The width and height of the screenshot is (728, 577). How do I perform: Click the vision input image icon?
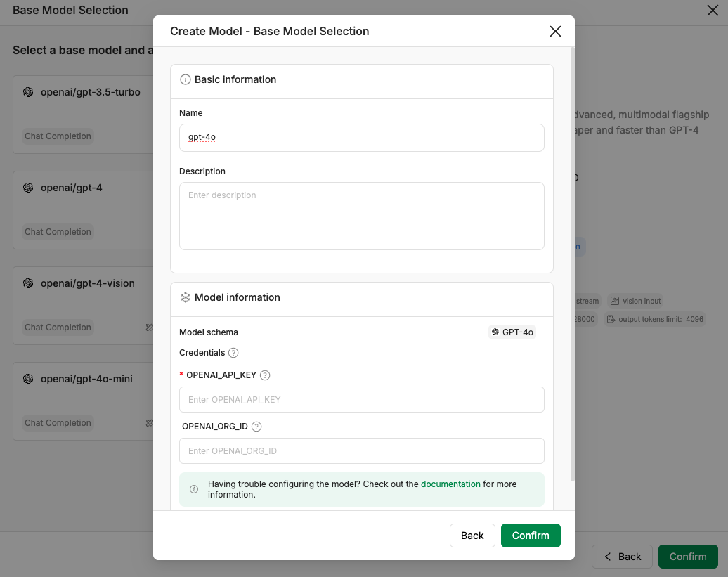click(615, 301)
